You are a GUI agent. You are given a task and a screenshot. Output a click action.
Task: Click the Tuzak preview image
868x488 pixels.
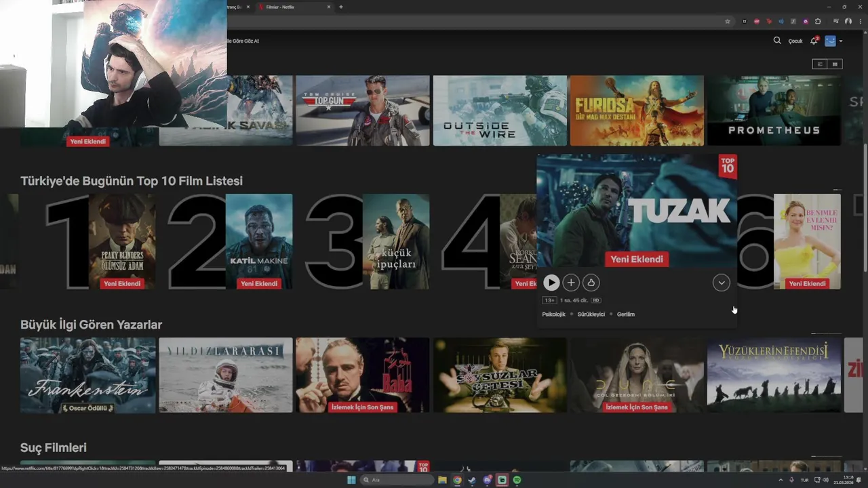(x=636, y=211)
